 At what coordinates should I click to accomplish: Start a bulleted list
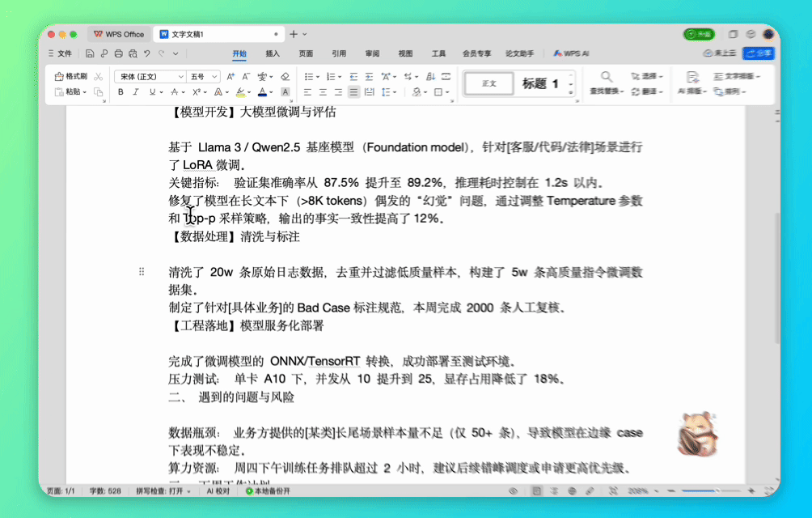click(309, 76)
